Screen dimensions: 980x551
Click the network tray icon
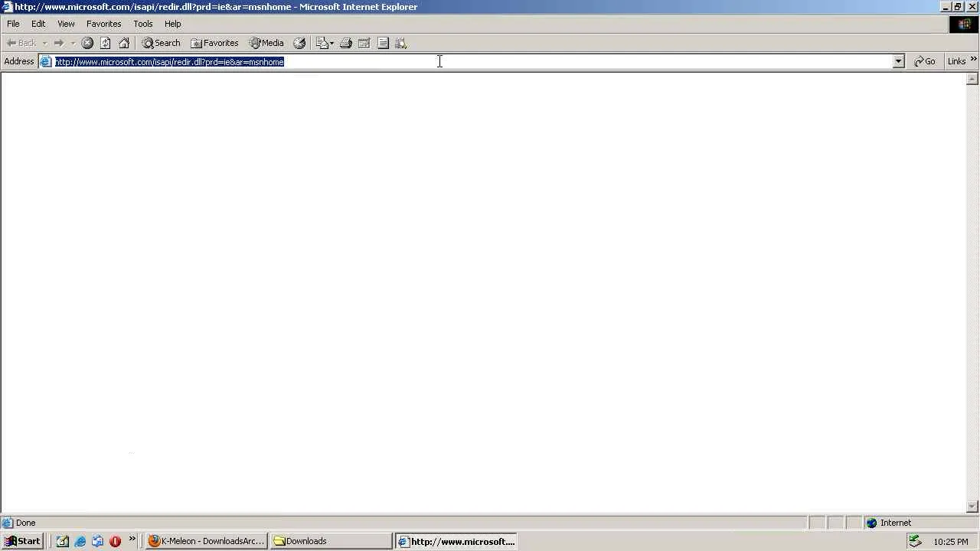(915, 541)
